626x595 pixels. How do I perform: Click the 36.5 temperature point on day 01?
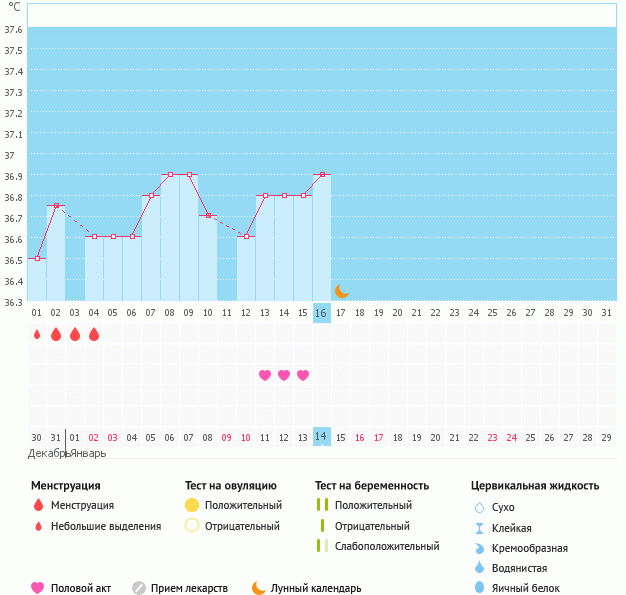(x=37, y=259)
